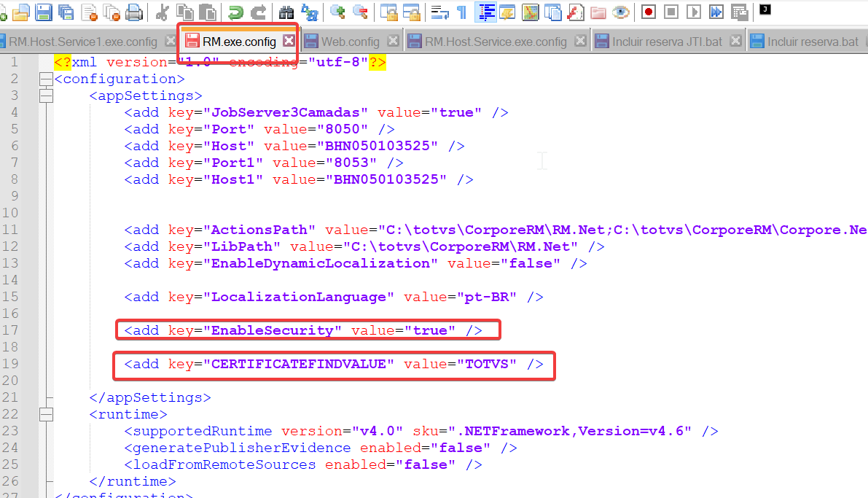Save the current recorded macro

pos(740,12)
